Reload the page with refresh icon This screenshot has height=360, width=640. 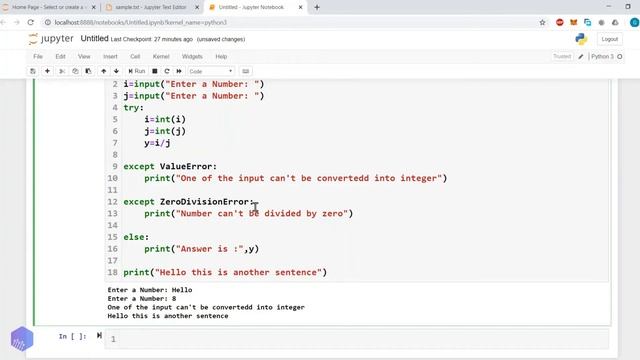[x=31, y=22]
